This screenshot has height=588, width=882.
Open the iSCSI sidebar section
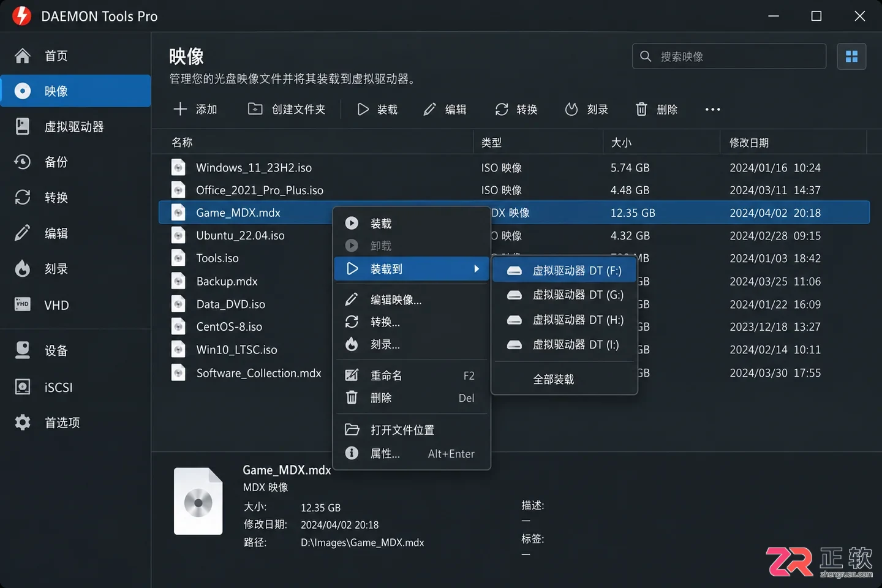[75, 387]
